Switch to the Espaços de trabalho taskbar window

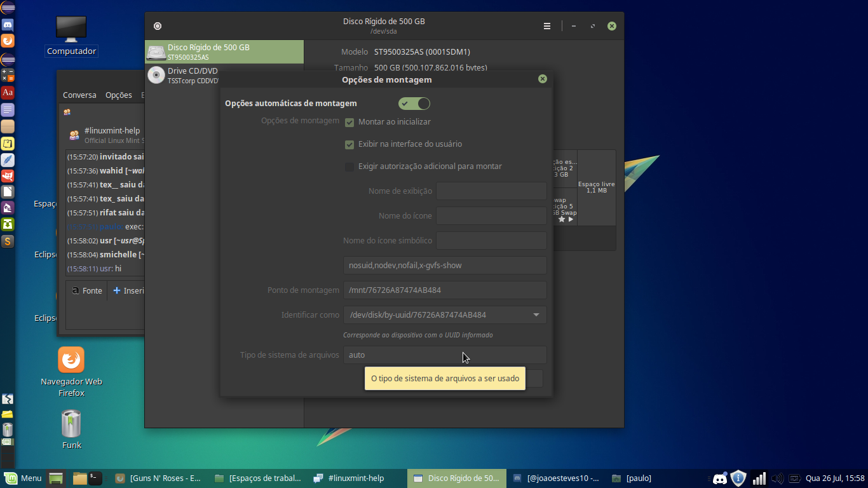coord(259,478)
